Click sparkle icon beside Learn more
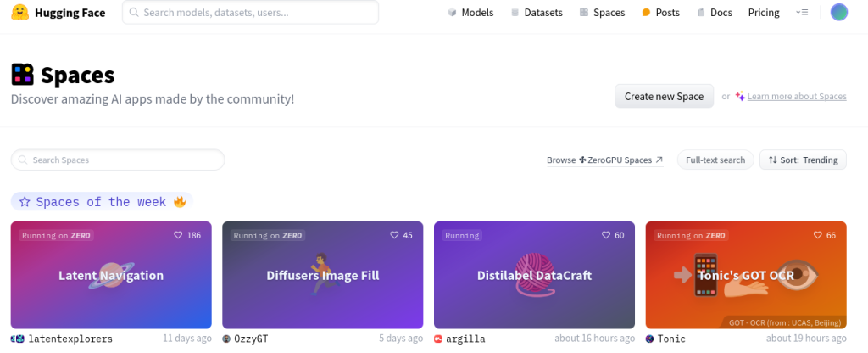Viewport: 868px width, 353px height. tap(740, 96)
